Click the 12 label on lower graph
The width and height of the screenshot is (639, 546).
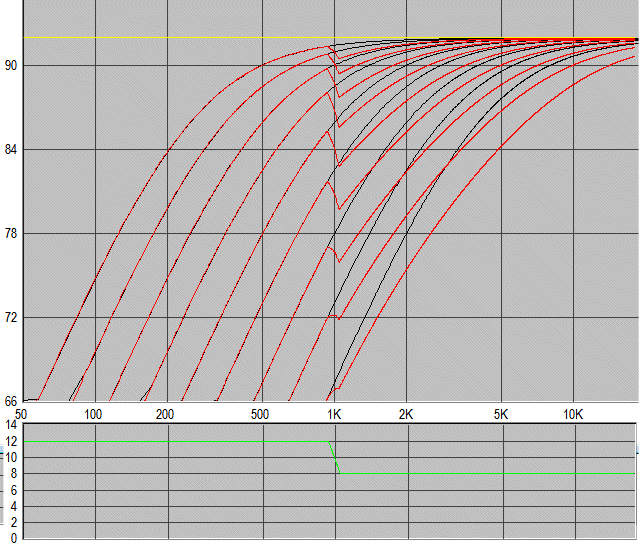11,441
